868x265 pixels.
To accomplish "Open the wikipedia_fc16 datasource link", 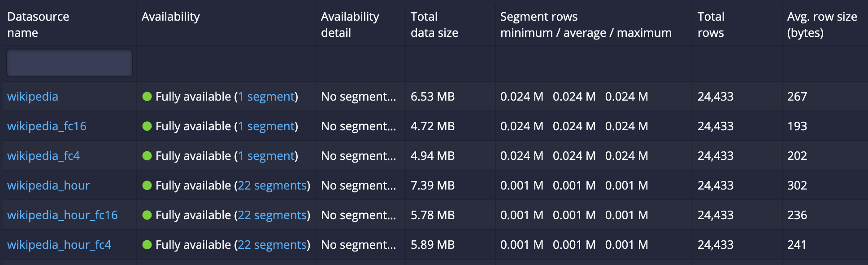I will pos(47,126).
